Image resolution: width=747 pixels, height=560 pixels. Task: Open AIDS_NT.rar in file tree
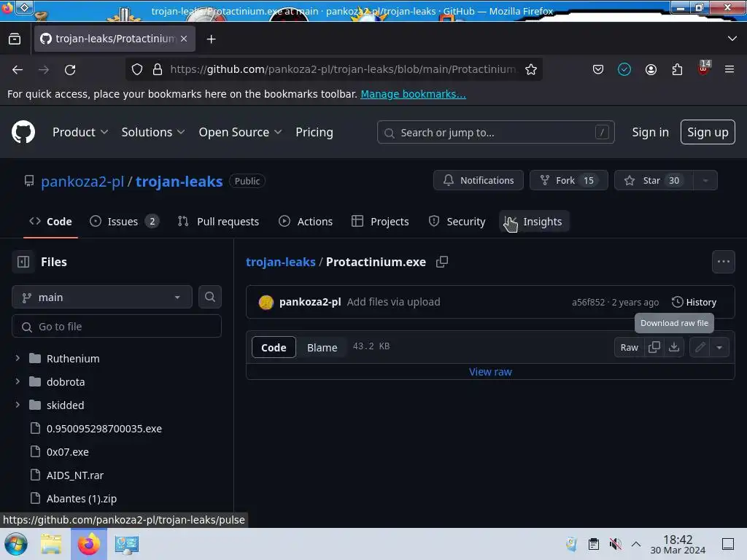point(75,475)
